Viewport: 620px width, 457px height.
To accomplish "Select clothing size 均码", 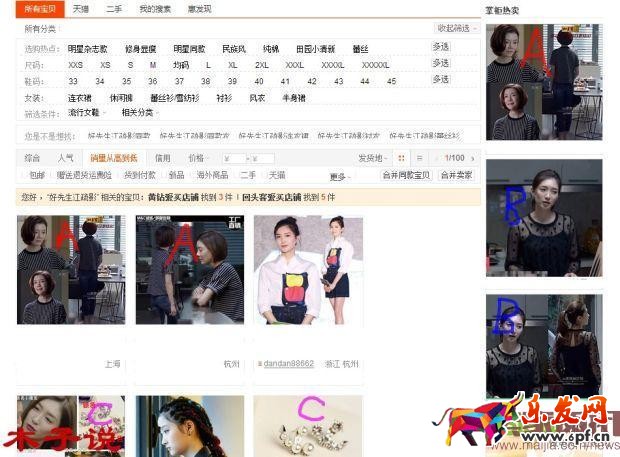I will click(x=181, y=65).
